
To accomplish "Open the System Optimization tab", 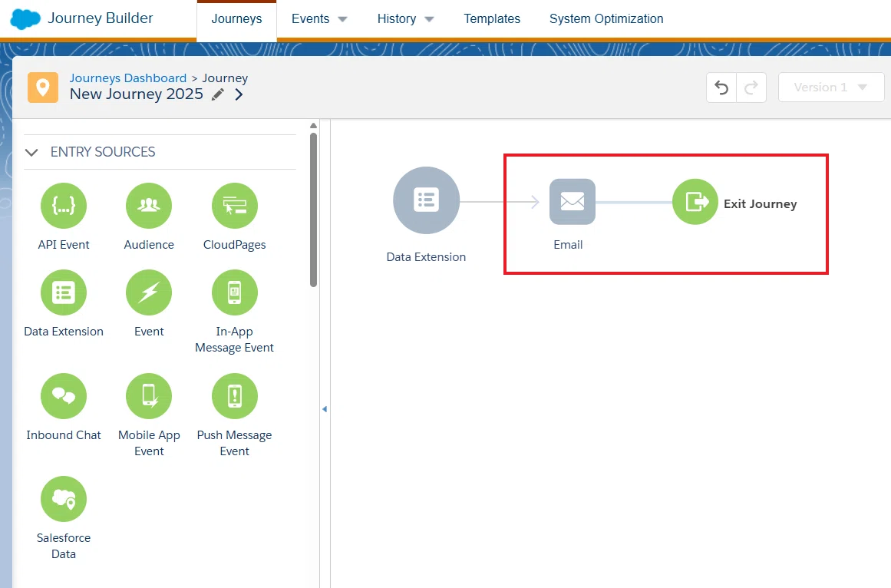I will (x=606, y=18).
